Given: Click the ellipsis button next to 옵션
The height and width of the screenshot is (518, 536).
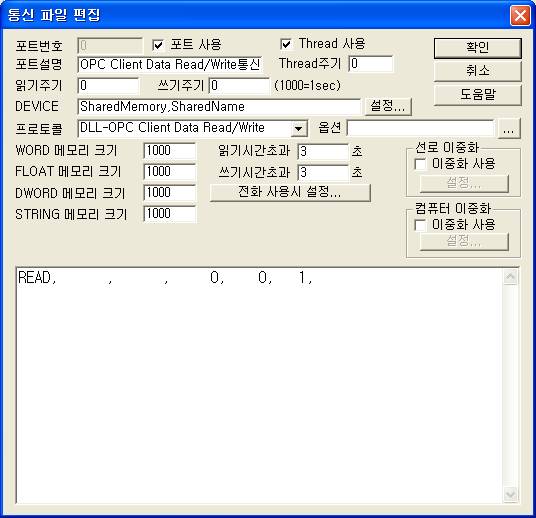Looking at the screenshot, I should pos(509,129).
